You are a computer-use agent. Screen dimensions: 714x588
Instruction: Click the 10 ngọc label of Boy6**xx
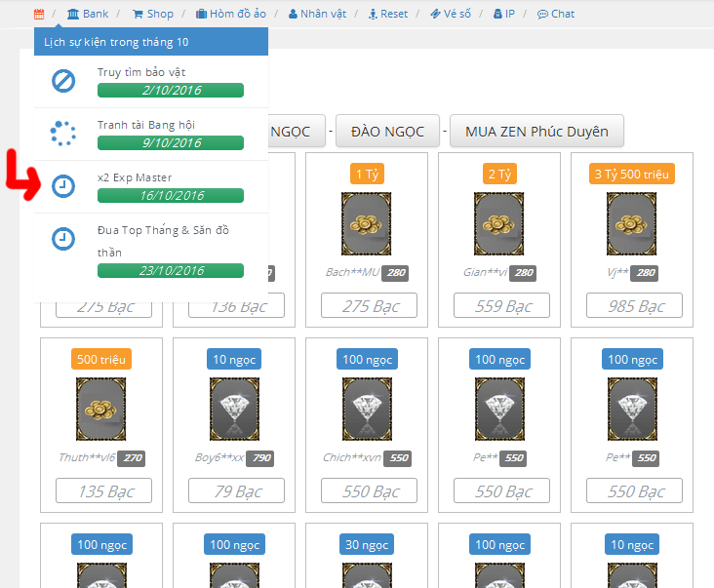pos(234,359)
